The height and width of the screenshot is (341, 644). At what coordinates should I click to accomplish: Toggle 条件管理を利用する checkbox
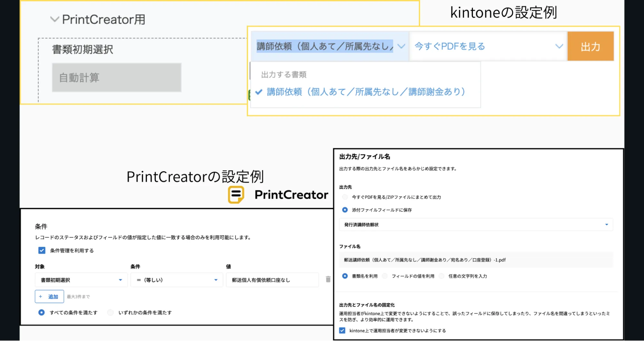(x=42, y=251)
